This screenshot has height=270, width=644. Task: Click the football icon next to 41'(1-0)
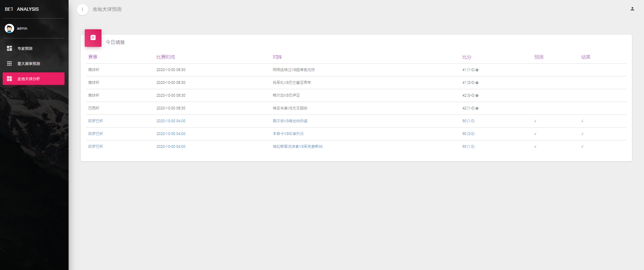coord(477,70)
